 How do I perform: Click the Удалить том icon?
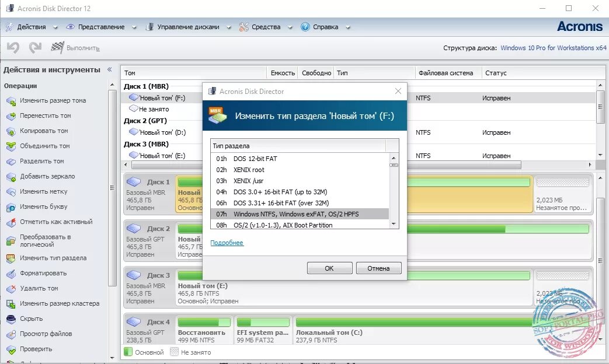coord(11,289)
